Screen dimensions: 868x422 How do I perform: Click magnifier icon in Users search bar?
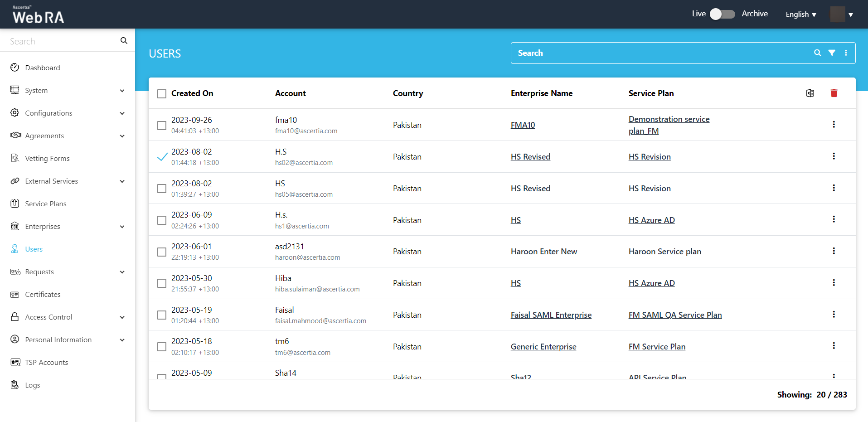pyautogui.click(x=818, y=53)
